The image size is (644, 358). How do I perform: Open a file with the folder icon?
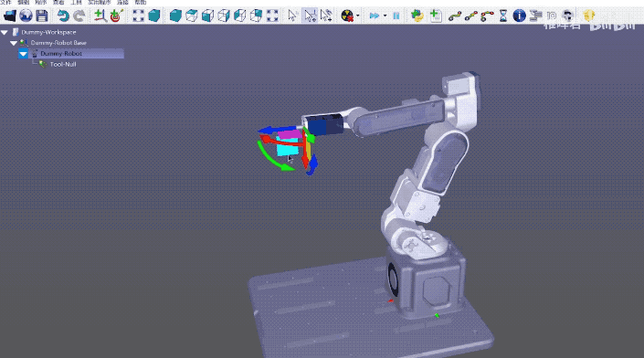[9, 16]
